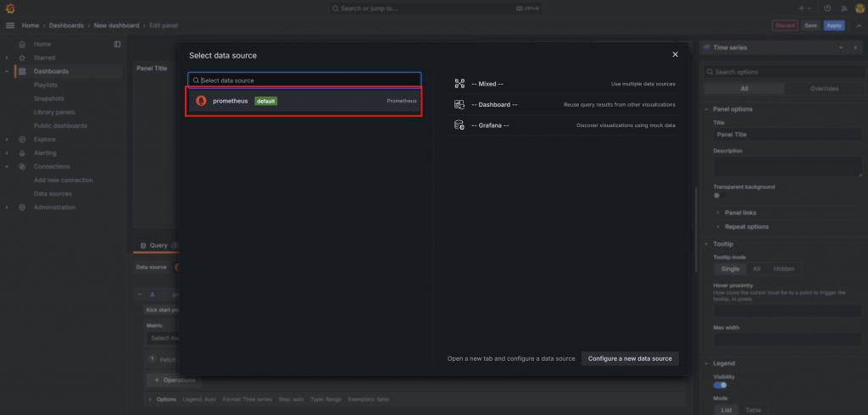Click the Apply button
868x415 pixels.
834,25
